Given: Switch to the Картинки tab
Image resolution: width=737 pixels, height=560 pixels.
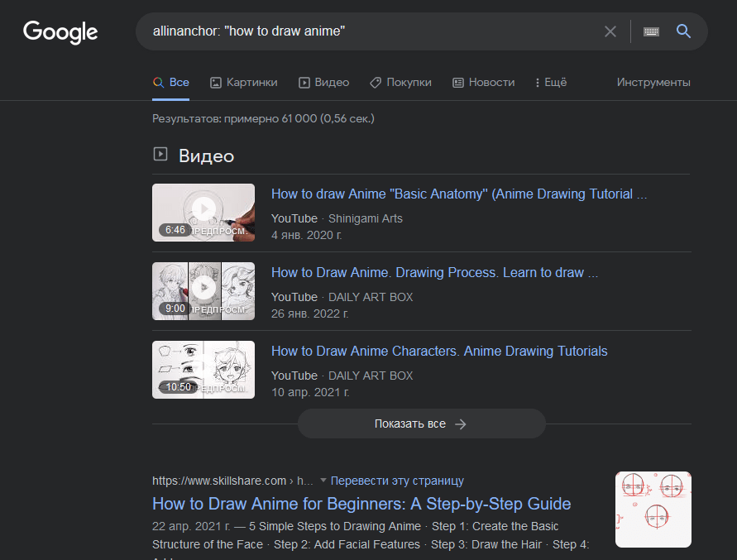Looking at the screenshot, I should point(243,83).
